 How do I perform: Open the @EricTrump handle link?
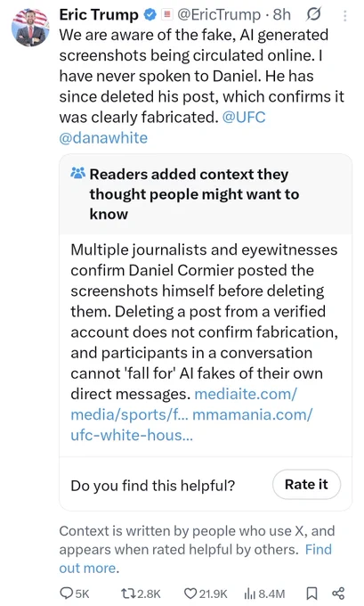pos(219,14)
